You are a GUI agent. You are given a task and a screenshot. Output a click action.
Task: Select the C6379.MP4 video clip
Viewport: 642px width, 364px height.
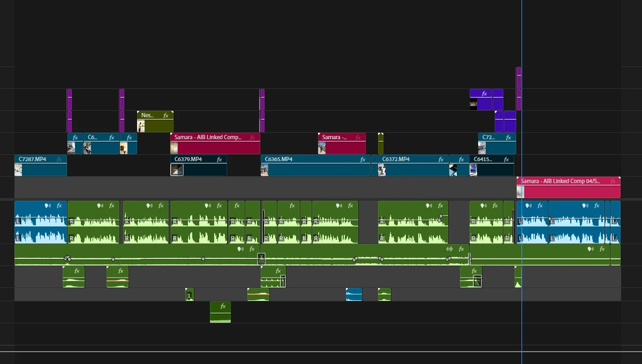pyautogui.click(x=199, y=165)
